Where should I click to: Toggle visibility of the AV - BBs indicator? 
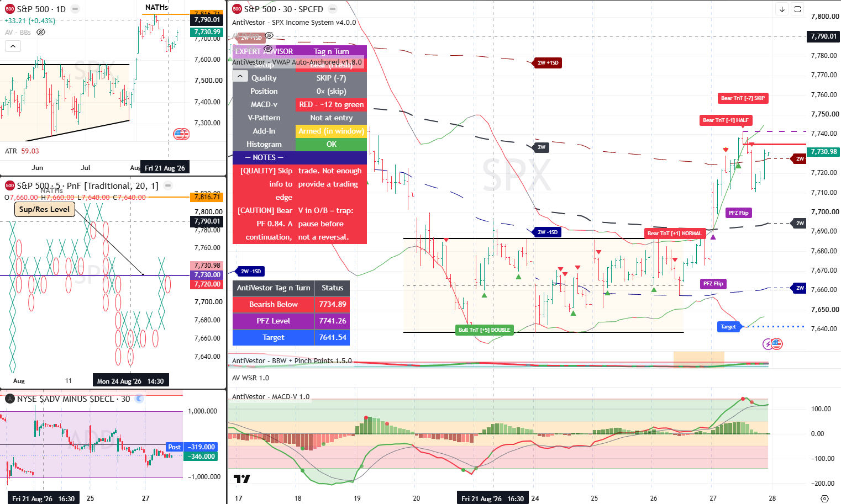tap(40, 32)
